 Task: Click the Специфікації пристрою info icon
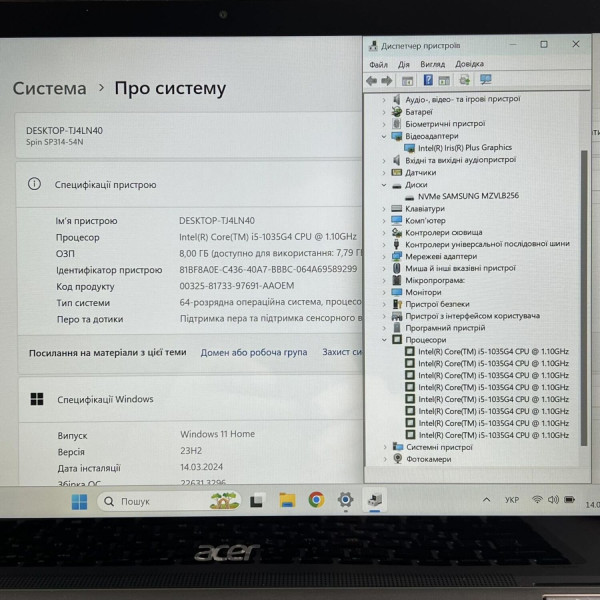pos(34,184)
